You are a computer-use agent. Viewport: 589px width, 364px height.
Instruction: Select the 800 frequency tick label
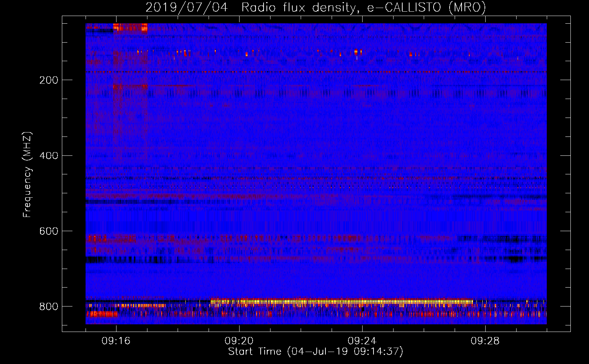(x=49, y=306)
